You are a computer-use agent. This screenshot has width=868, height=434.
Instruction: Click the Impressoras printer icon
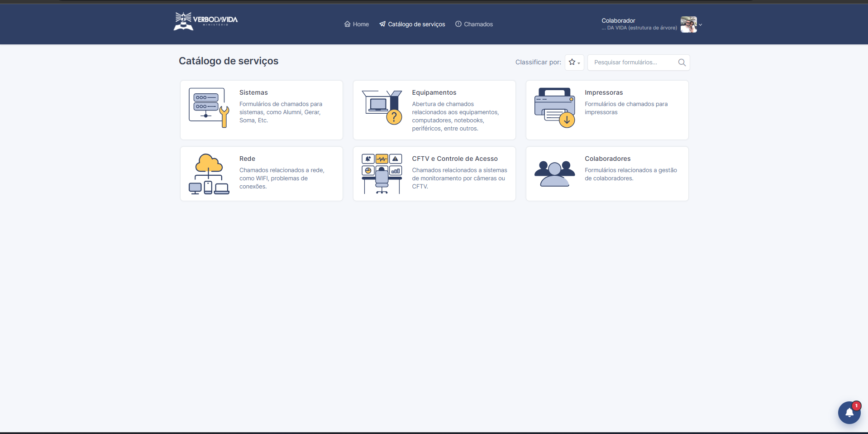[x=555, y=108]
